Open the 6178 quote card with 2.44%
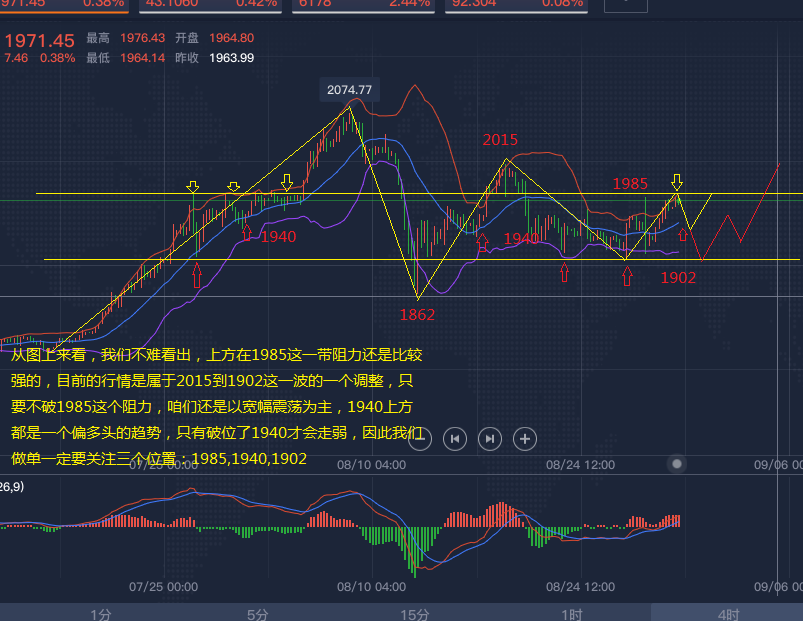This screenshot has width=803, height=621. pyautogui.click(x=364, y=5)
